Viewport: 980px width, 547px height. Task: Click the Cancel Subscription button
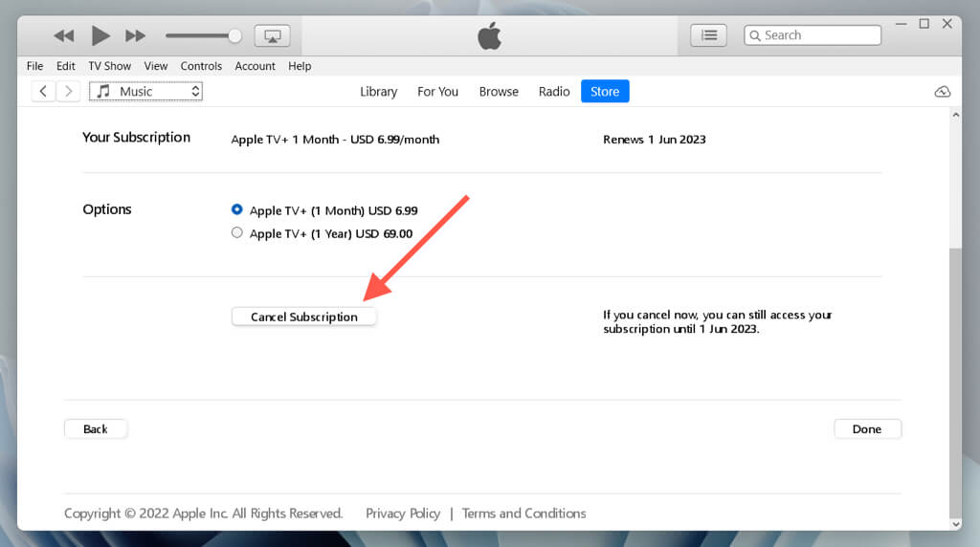(x=304, y=317)
